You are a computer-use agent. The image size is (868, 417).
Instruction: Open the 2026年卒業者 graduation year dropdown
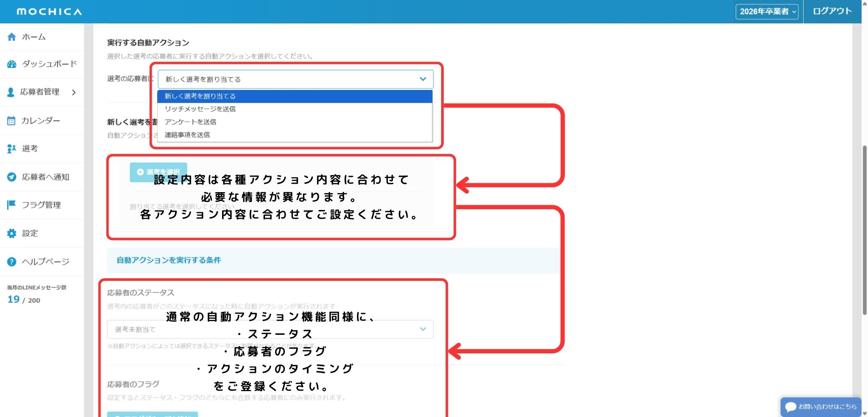767,11
